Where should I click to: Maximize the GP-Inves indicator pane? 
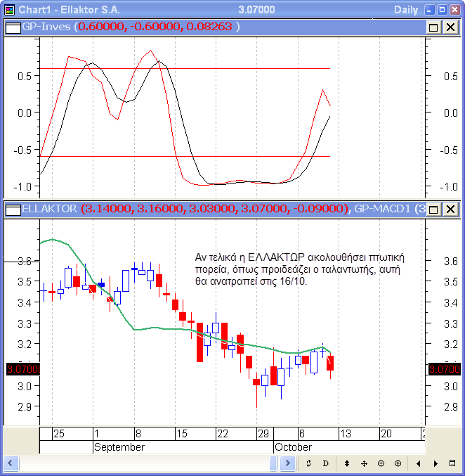click(434, 27)
